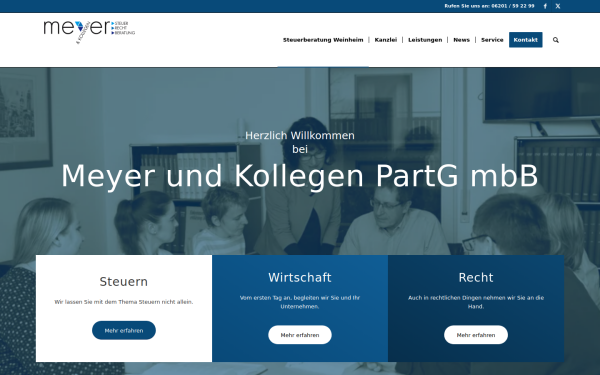Call the phone number 06201 / 59 22 99
This screenshot has width=600, height=375.
click(513, 6)
